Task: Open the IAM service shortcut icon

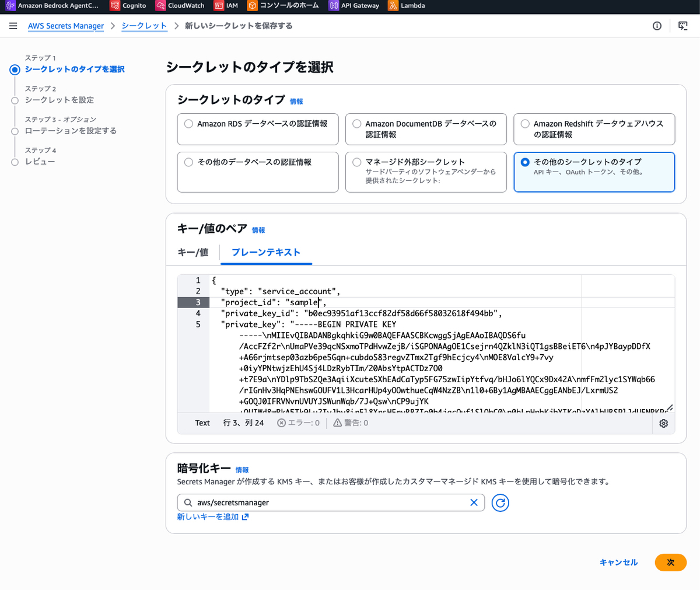Action: 219,6
